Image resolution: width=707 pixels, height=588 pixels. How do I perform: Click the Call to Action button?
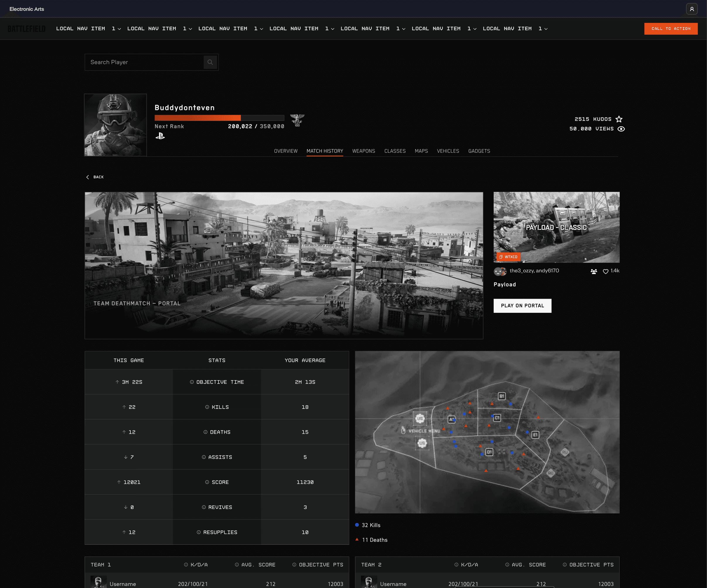tap(671, 29)
